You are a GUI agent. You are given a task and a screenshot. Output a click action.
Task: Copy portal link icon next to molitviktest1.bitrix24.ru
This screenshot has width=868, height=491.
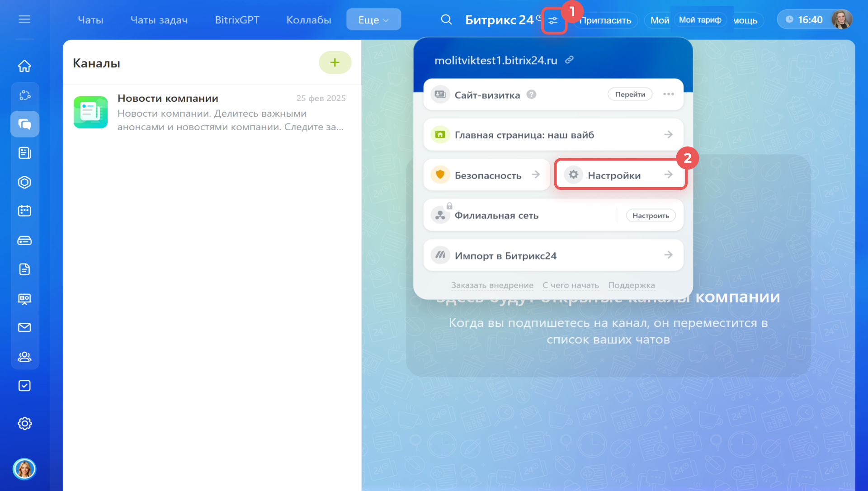pyautogui.click(x=569, y=60)
